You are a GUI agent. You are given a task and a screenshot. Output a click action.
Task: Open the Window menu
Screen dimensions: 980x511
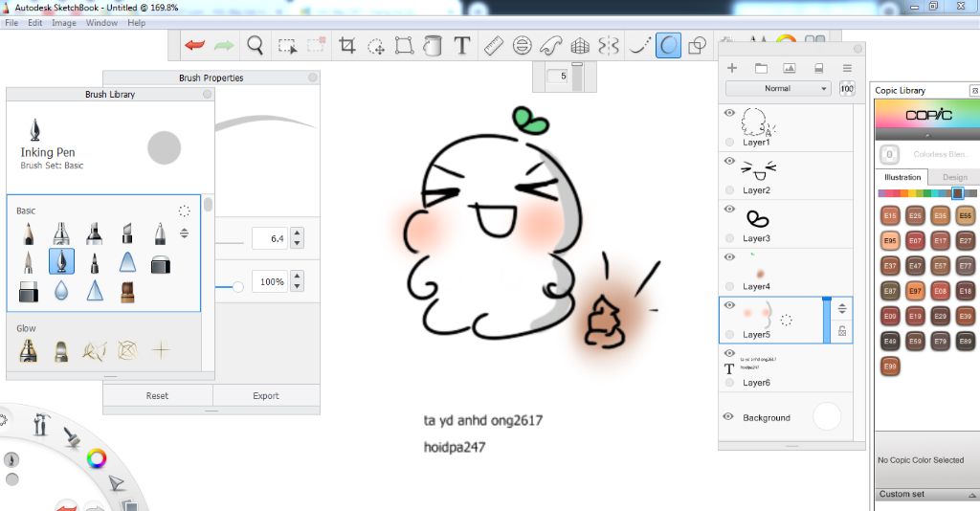(x=101, y=23)
